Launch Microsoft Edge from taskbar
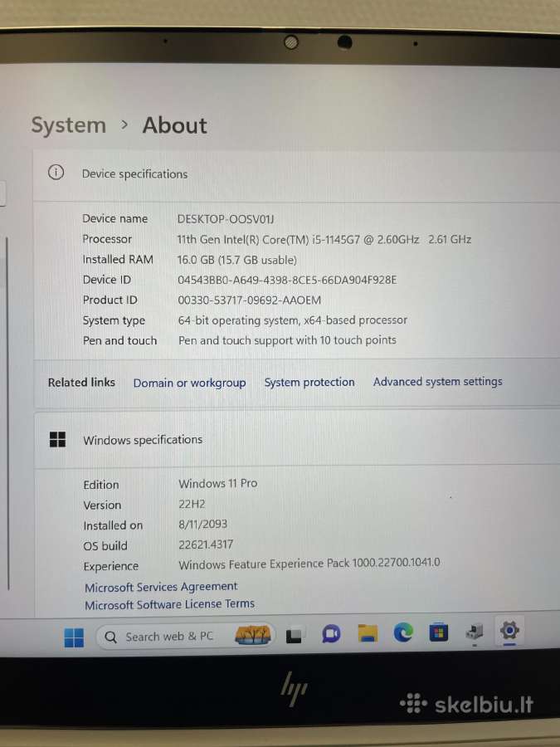The image size is (560, 747). pos(403,632)
